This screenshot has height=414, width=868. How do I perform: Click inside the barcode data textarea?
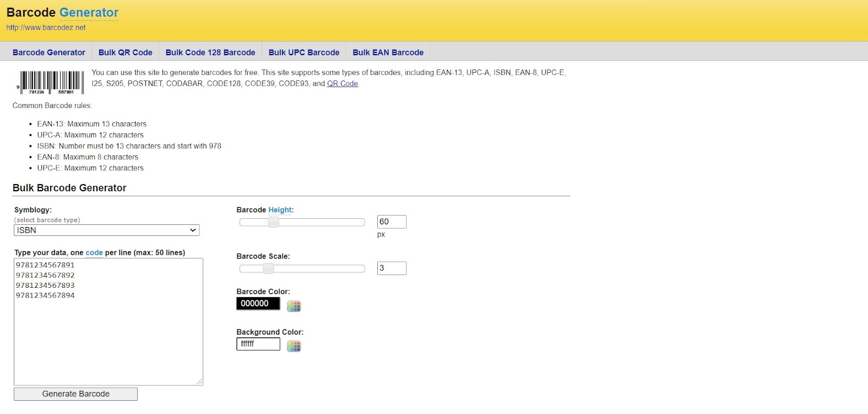pos(108,331)
